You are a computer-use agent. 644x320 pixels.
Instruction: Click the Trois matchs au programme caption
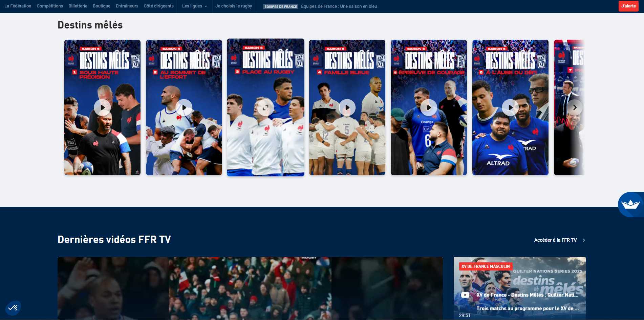pyautogui.click(x=528, y=308)
